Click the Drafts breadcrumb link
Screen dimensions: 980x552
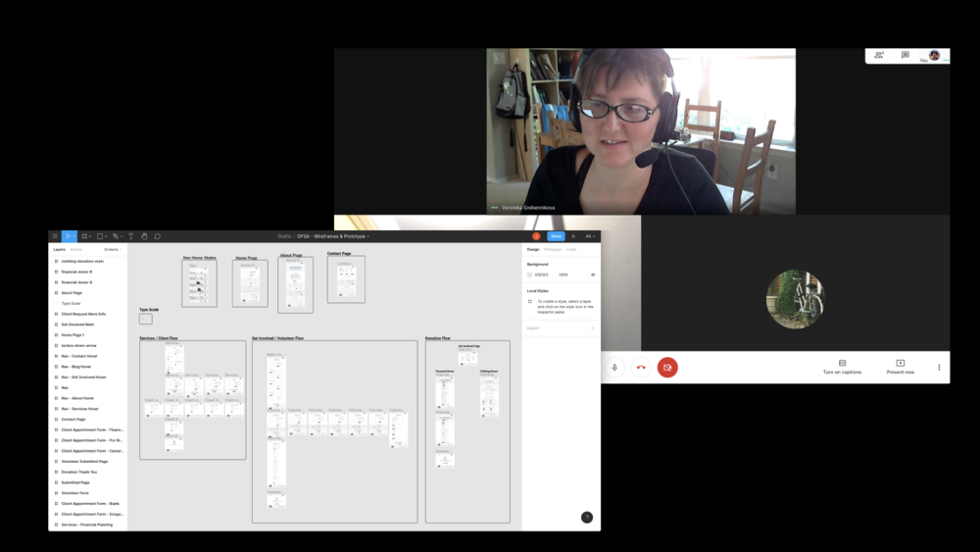(x=284, y=236)
